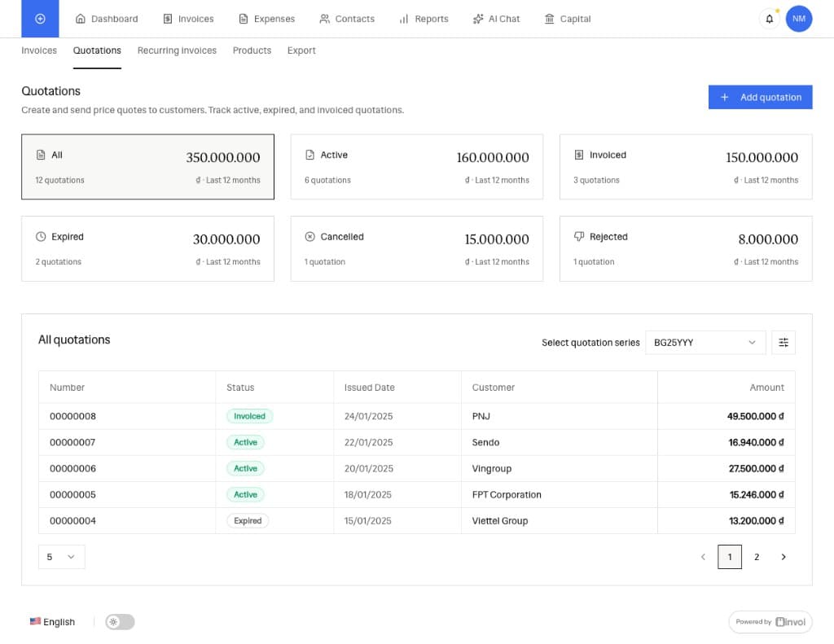This screenshot has height=644, width=834.
Task: Go to the next page arrow
Action: 783,557
